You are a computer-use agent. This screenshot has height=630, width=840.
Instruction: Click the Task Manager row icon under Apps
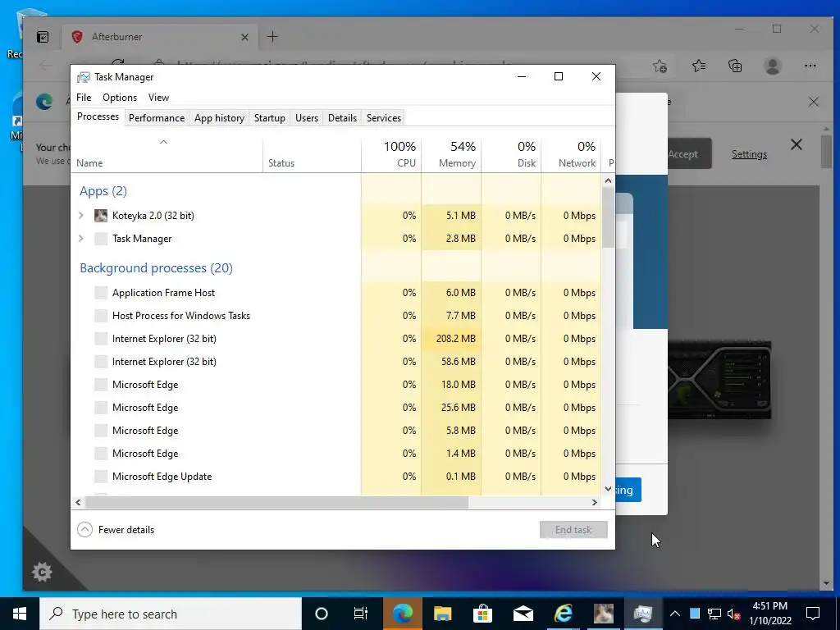point(101,239)
